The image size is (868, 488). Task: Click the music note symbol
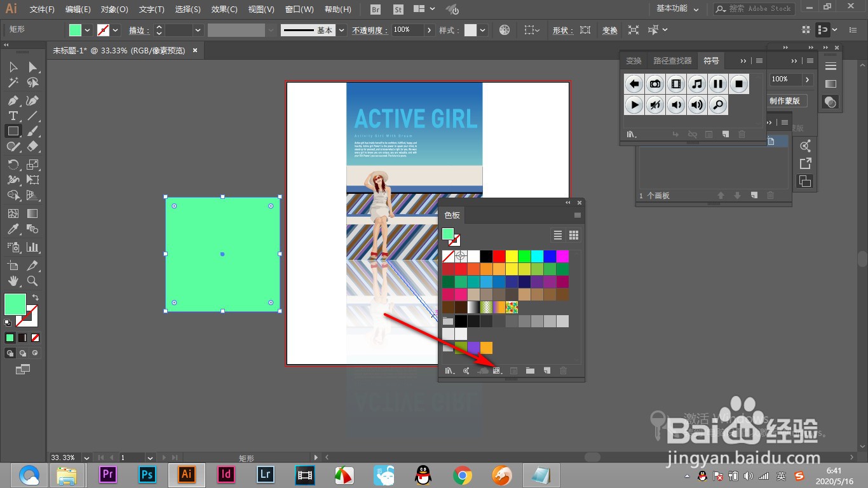tap(697, 83)
